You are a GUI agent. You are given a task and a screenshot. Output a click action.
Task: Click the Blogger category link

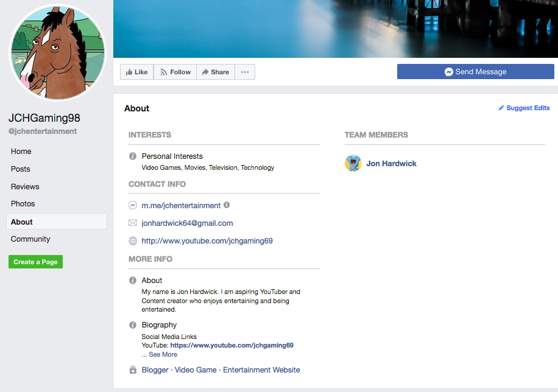tap(155, 370)
